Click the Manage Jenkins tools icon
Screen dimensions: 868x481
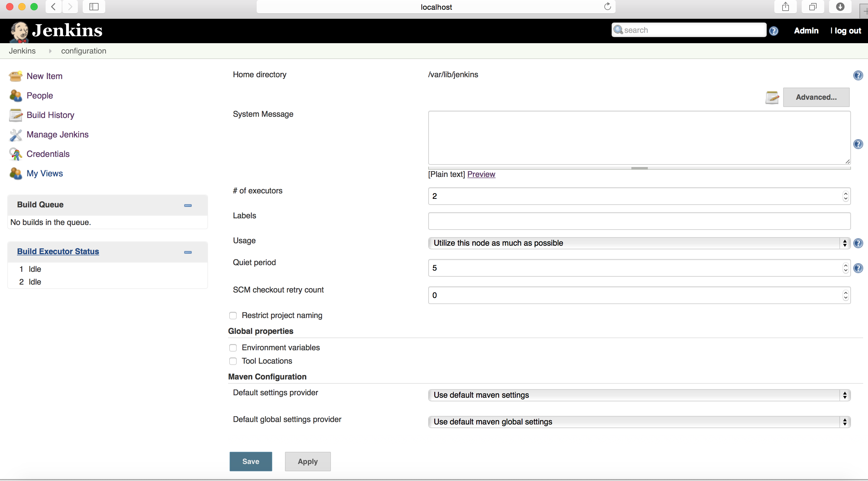16,135
